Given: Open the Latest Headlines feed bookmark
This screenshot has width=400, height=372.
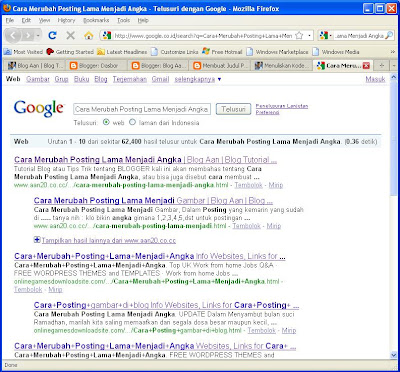Looking at the screenshot, I should tap(122, 52).
